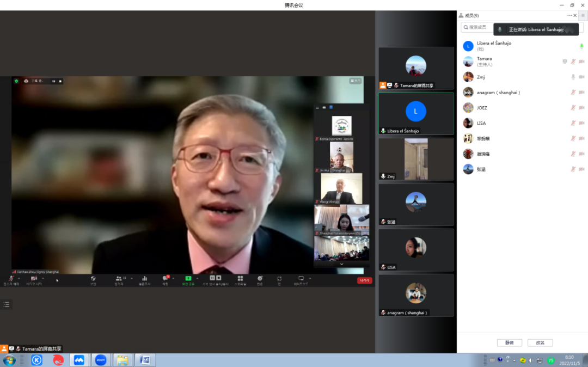Expand arrow beside Whiteboard icon

[x=310, y=278]
